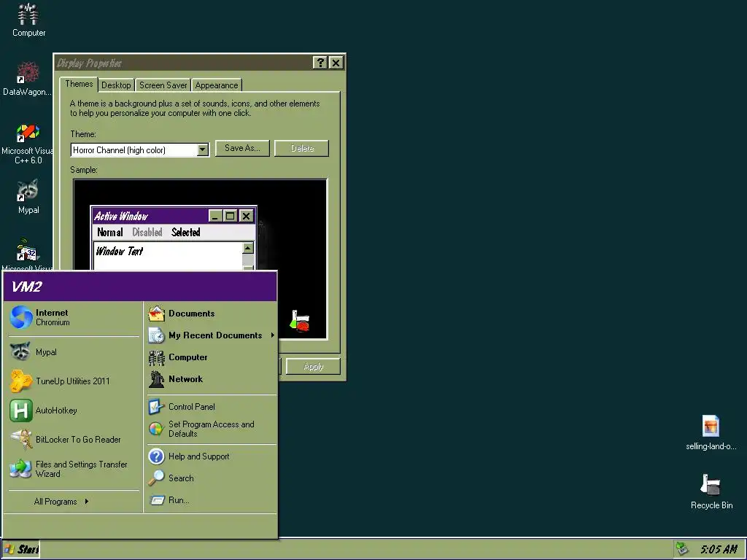This screenshot has width=747, height=560.
Task: Switch to the Desktop tab
Action: coord(116,85)
